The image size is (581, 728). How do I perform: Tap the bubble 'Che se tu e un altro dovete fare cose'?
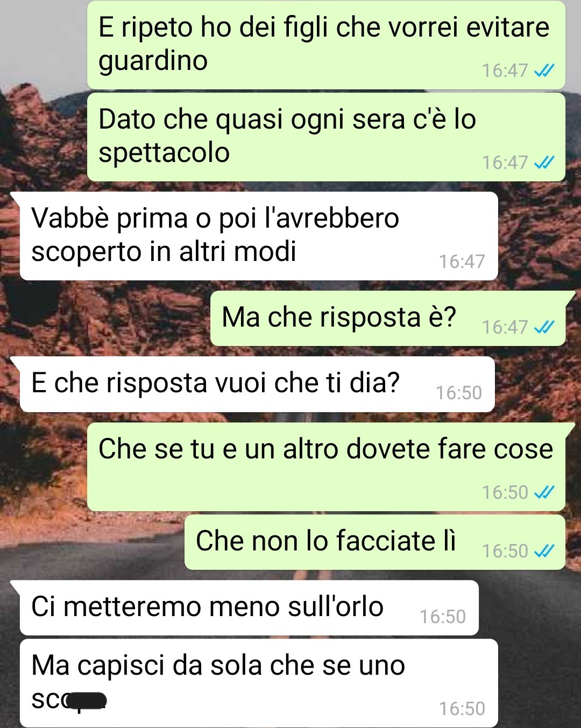click(326, 467)
